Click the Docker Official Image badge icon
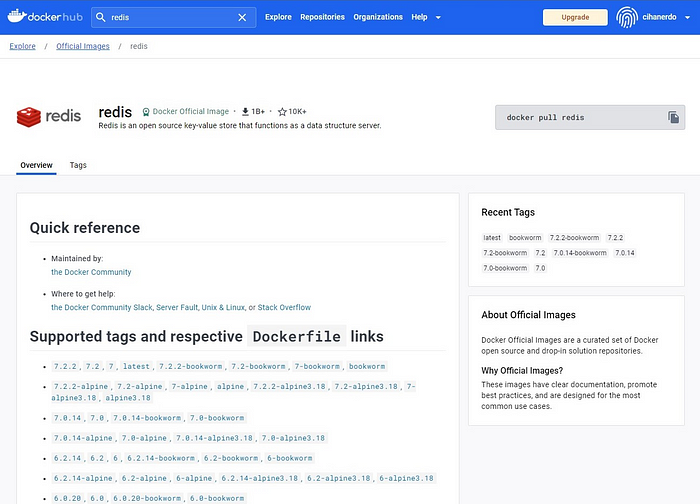The width and height of the screenshot is (700, 504). 146,112
